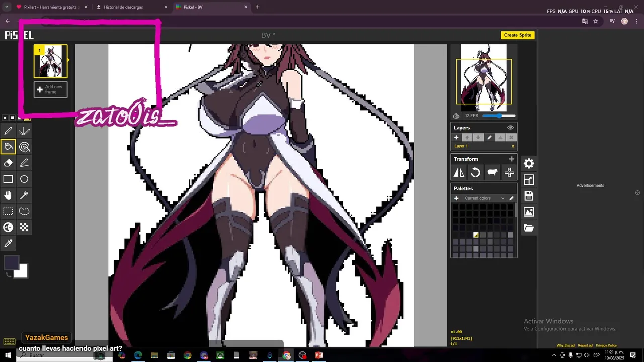Open the Export image panel
The height and width of the screenshot is (362, 644).
point(529,212)
